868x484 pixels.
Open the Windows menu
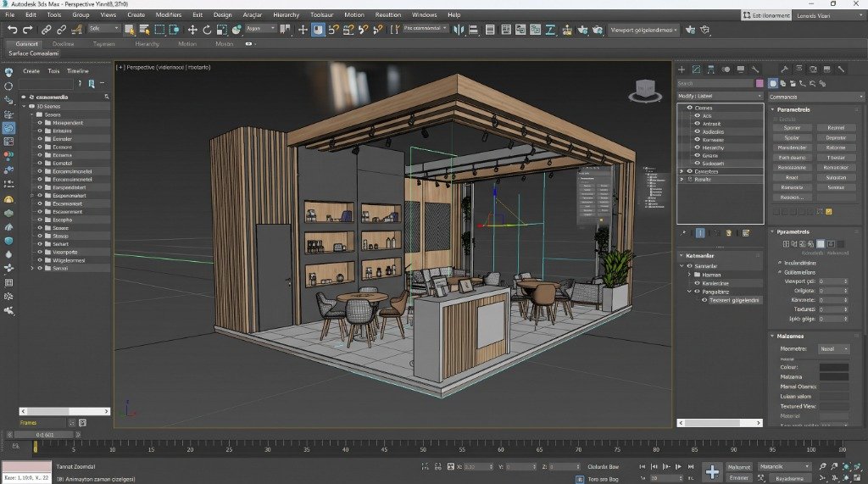point(425,15)
